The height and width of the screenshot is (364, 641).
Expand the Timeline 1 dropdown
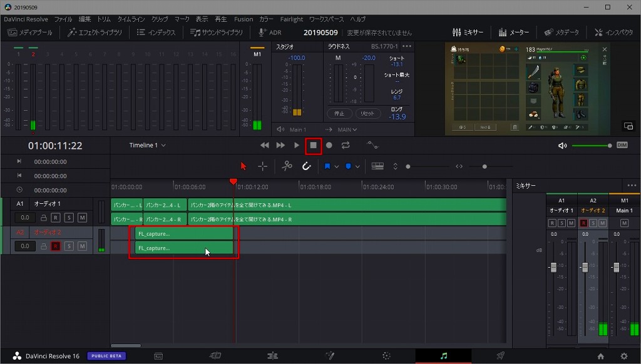coord(163,146)
